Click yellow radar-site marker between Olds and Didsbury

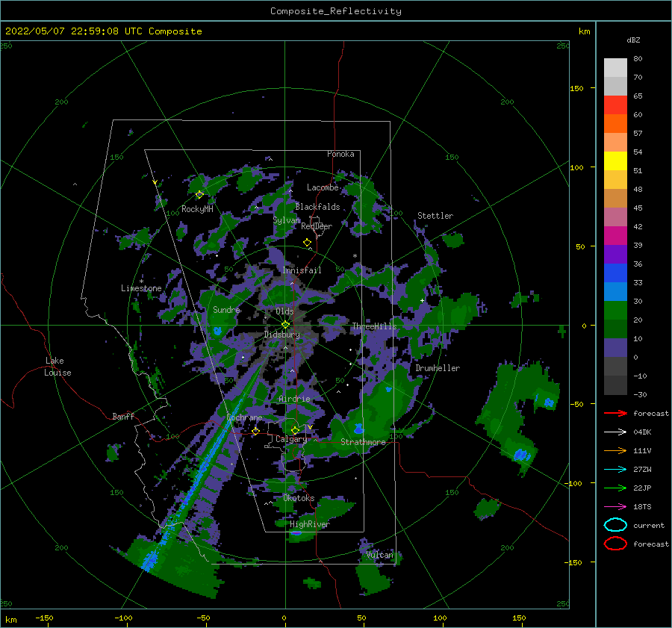tap(285, 325)
